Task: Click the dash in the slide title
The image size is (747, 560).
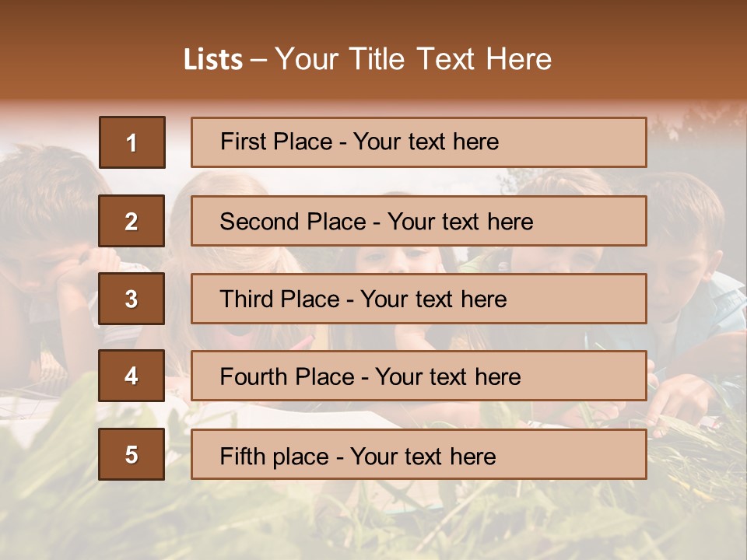Action: click(258, 61)
